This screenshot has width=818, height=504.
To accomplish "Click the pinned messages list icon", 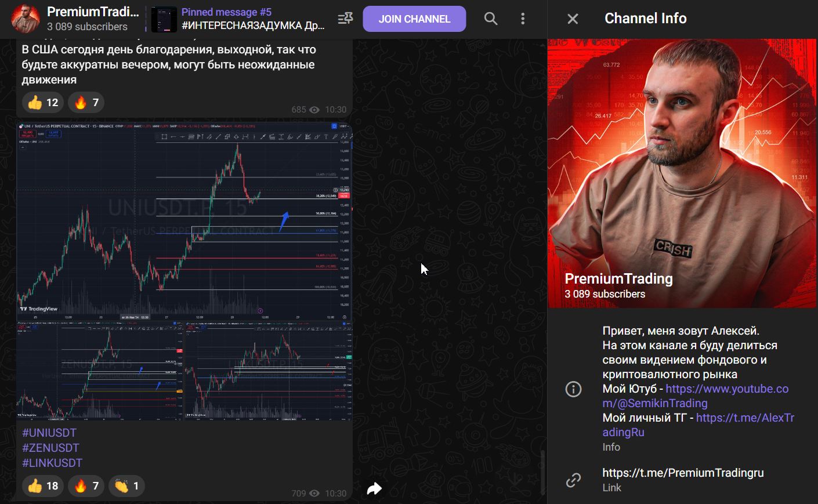I will pyautogui.click(x=346, y=19).
